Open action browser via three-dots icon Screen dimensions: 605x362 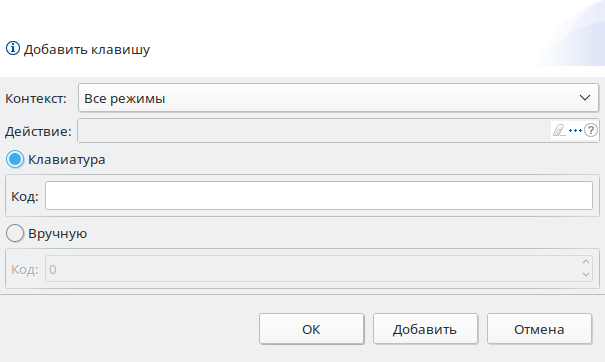pyautogui.click(x=575, y=130)
